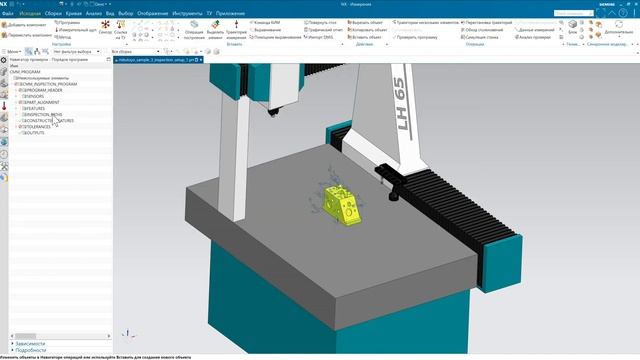The width and height of the screenshot is (640, 360).
Task: Click the coordinate triad in viewport corner
Action: pyautogui.click(x=128, y=334)
